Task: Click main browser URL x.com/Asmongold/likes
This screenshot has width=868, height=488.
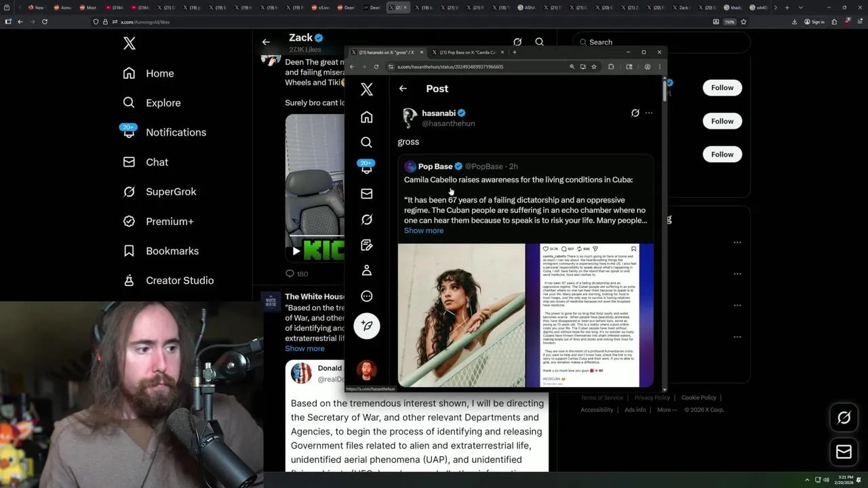Action: click(145, 22)
